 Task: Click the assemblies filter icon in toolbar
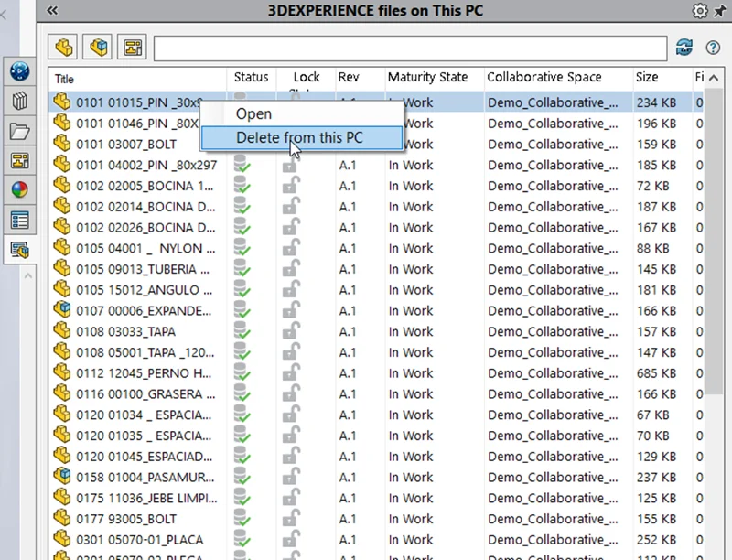[x=99, y=47]
